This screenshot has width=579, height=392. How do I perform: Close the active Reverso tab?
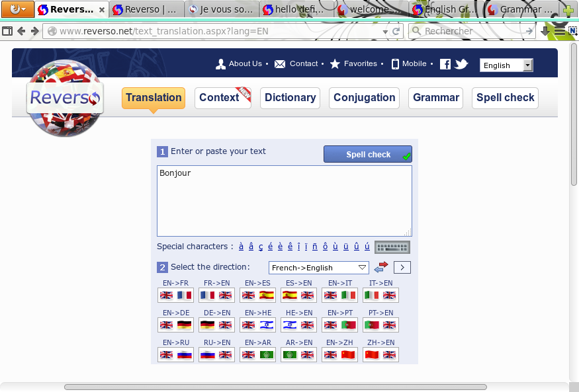click(x=102, y=10)
